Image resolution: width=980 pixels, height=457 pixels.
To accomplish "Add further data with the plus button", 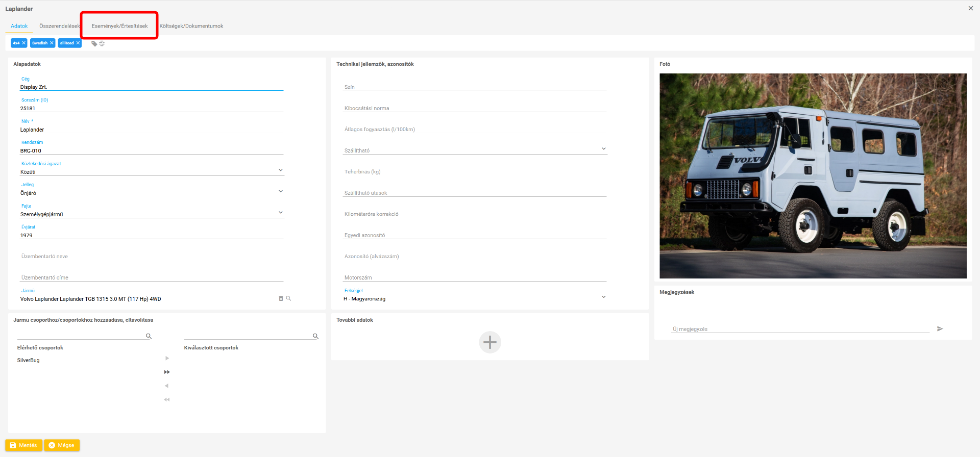I will [490, 342].
